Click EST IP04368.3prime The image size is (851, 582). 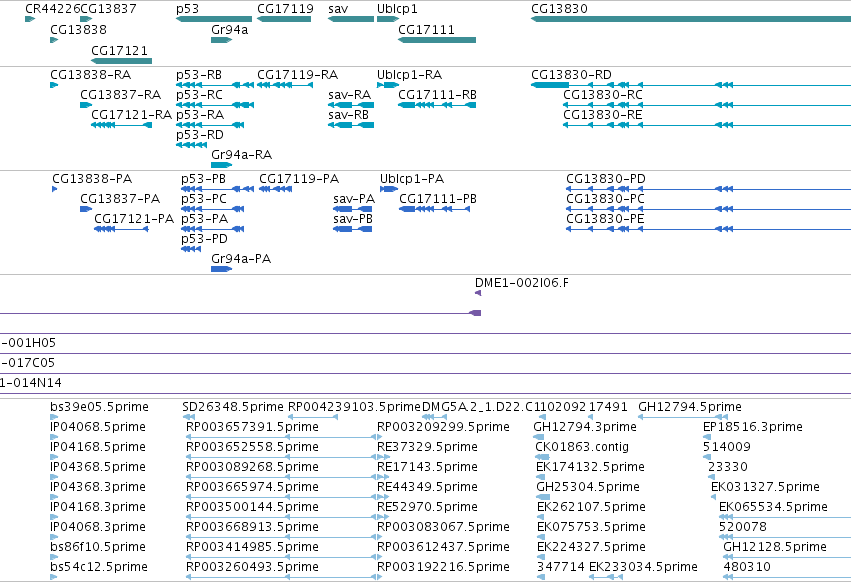pos(98,487)
